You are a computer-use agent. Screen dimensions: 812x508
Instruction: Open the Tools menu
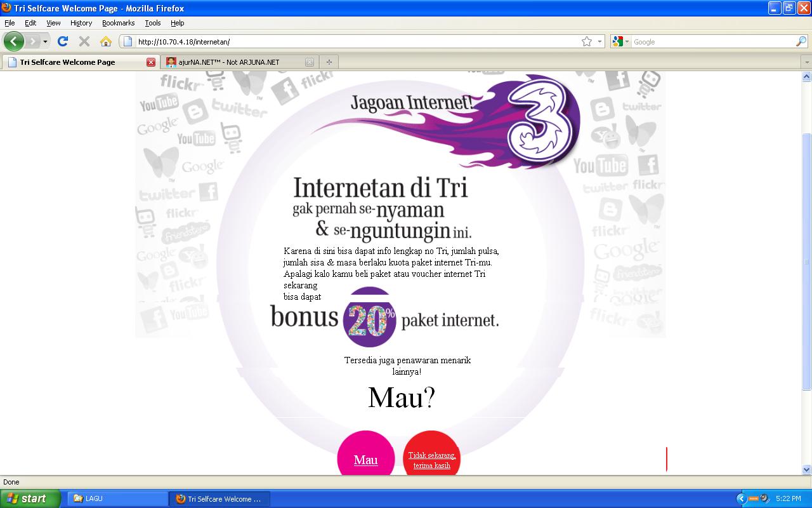click(153, 23)
